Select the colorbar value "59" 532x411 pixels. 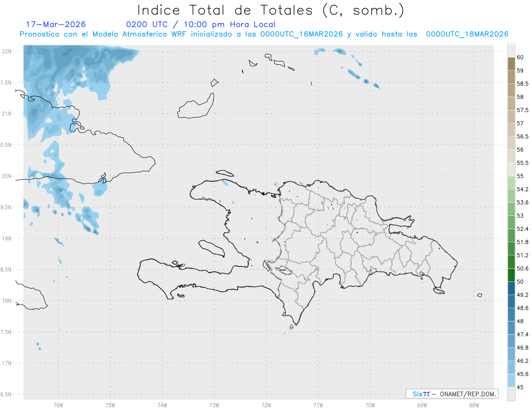tap(520, 70)
